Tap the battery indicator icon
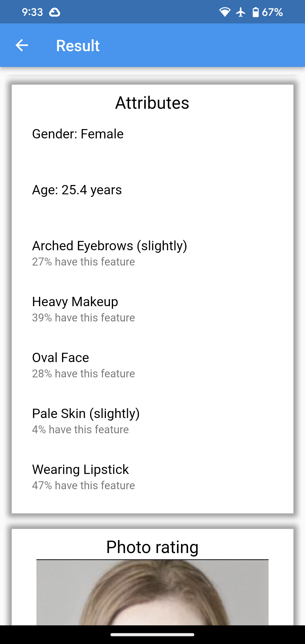This screenshot has height=644, width=305. pos(256,12)
